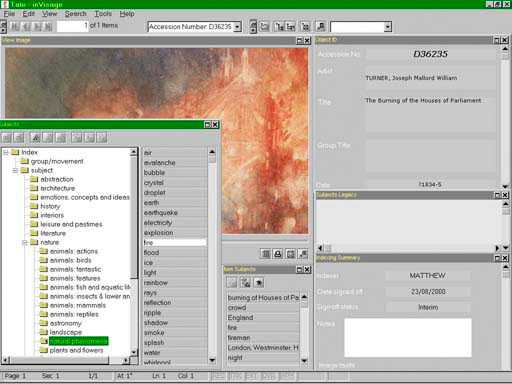The image size is (512, 384).
Task: Click the greyed document icon in Item Subjects toolbar
Action: 232,283
